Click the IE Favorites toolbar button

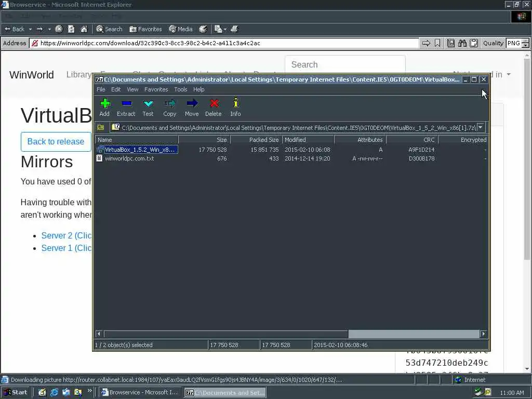(145, 29)
